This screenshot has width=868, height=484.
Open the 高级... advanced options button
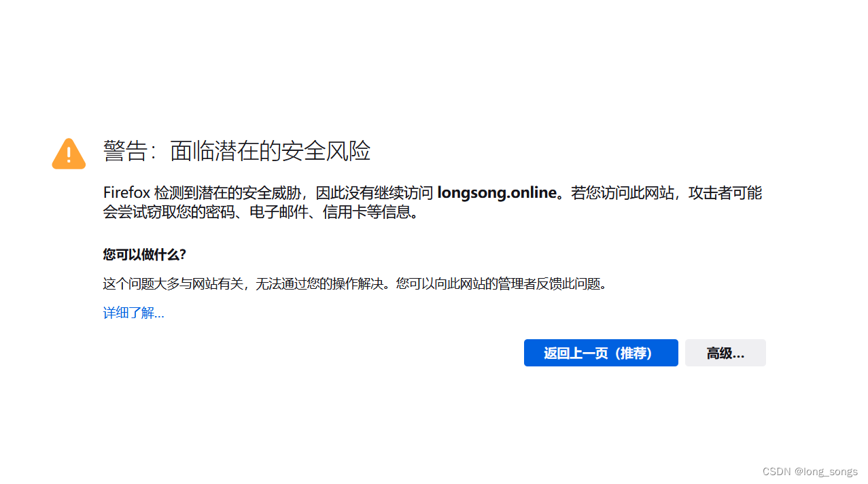click(x=725, y=353)
